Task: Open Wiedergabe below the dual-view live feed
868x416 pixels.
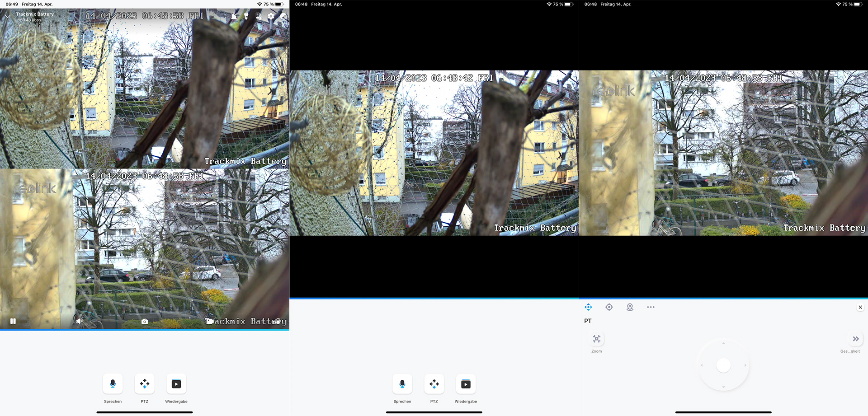Action: pos(176,384)
